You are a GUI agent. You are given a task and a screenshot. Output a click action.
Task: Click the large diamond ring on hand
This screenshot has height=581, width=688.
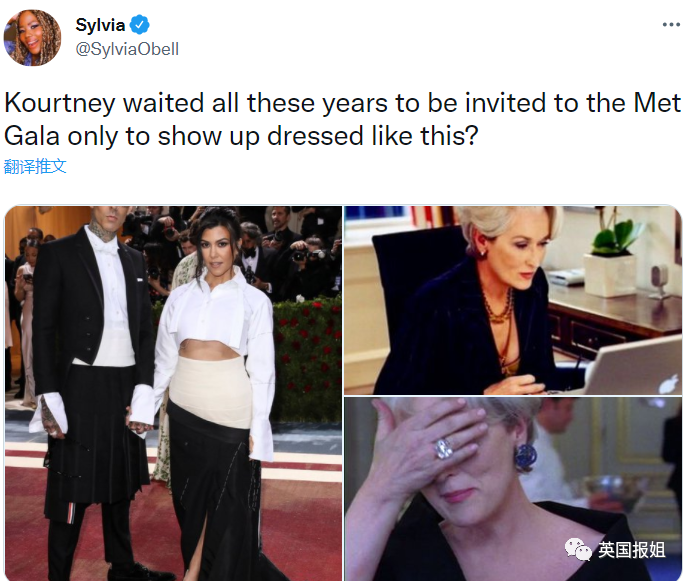[x=444, y=448]
